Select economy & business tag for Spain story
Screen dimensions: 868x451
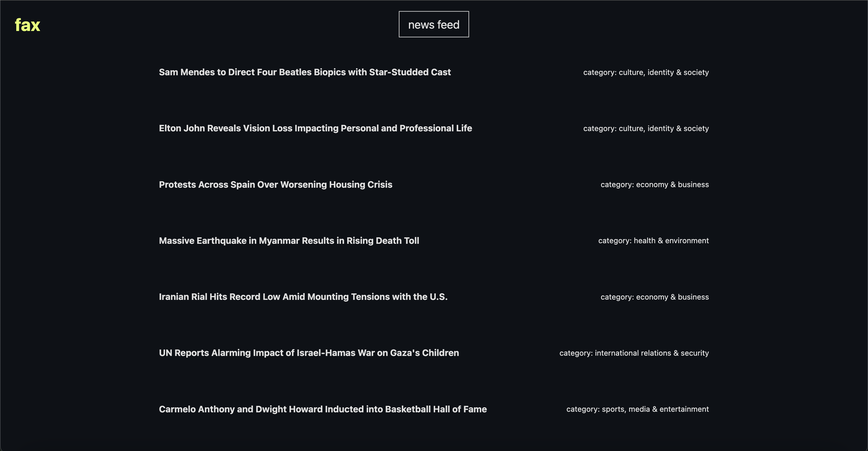654,184
